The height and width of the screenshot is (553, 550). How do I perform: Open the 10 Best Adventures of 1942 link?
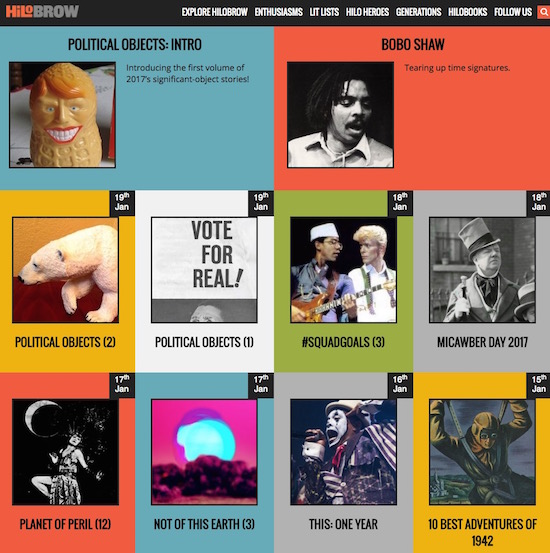[x=482, y=532]
